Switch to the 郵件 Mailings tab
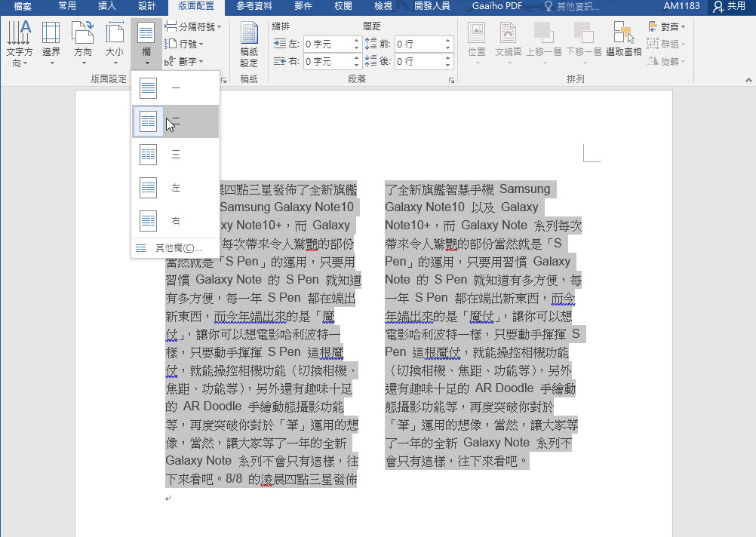756x537 pixels. [x=303, y=6]
